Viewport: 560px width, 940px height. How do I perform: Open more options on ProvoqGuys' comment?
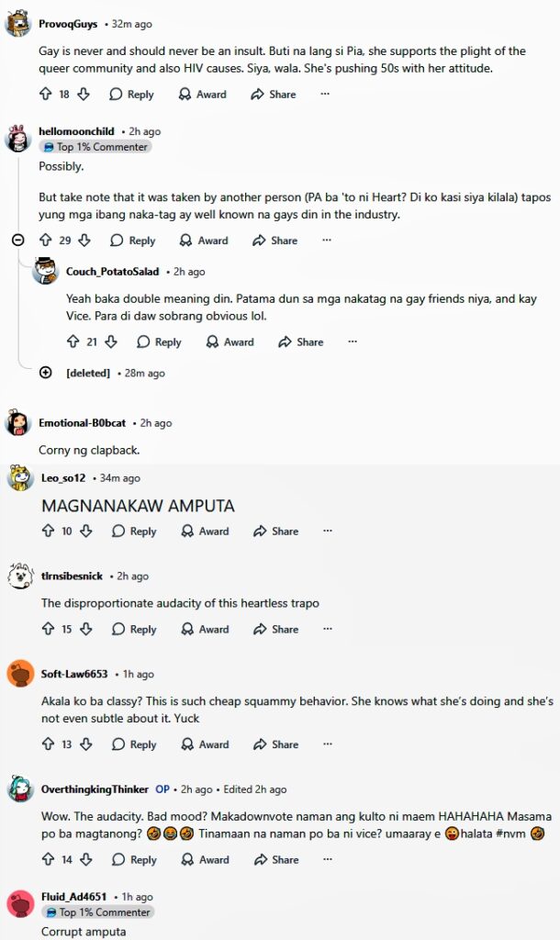(x=325, y=95)
